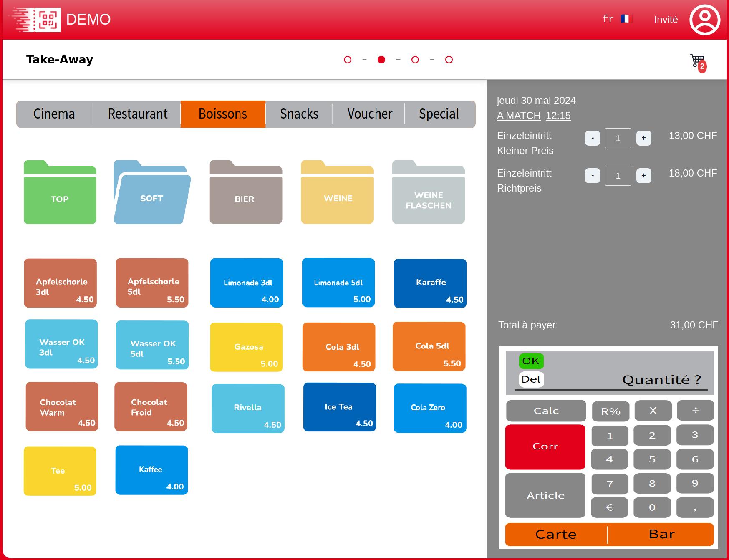Click the user profile avatar icon
The height and width of the screenshot is (560, 729).
(704, 20)
